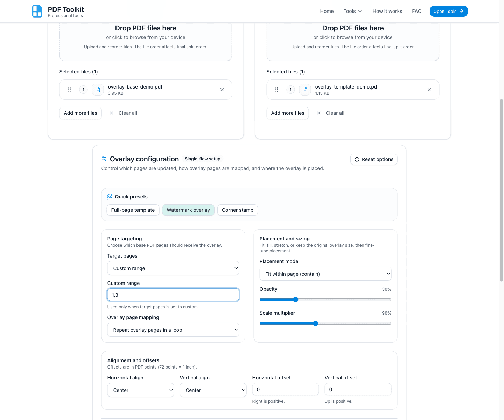
Task: Click the PDF Toolkit logo icon
Action: 37,11
